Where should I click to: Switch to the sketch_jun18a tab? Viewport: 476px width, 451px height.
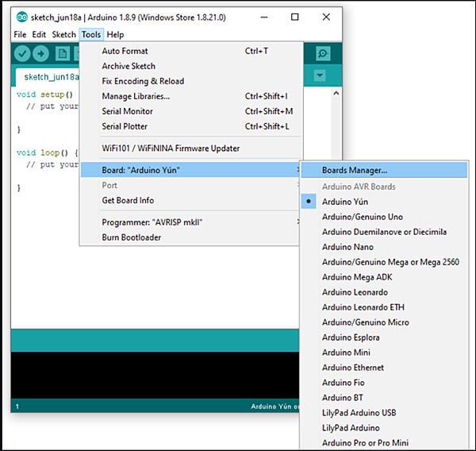point(48,77)
